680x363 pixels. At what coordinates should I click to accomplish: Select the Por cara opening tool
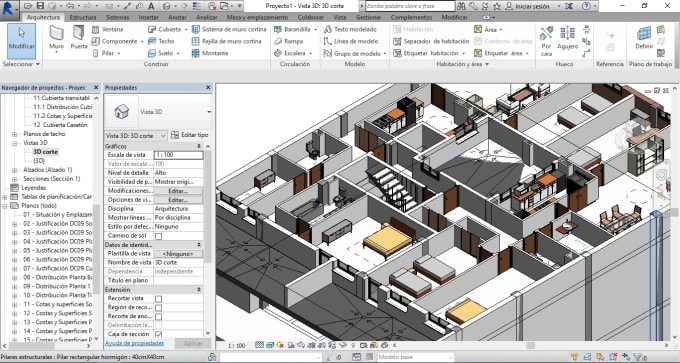(546, 41)
